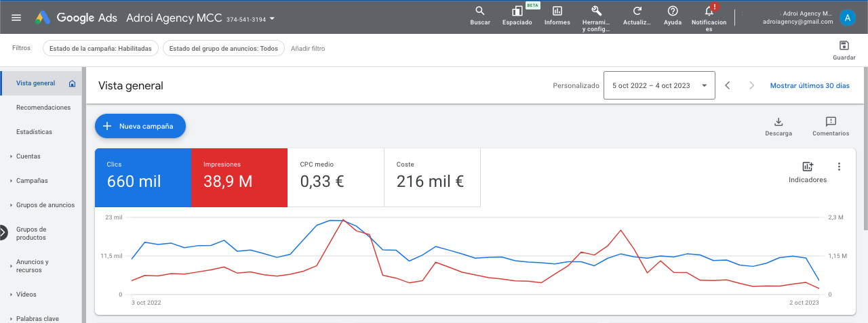Select Estadísticas in the sidebar
868x323 pixels.
tap(34, 132)
